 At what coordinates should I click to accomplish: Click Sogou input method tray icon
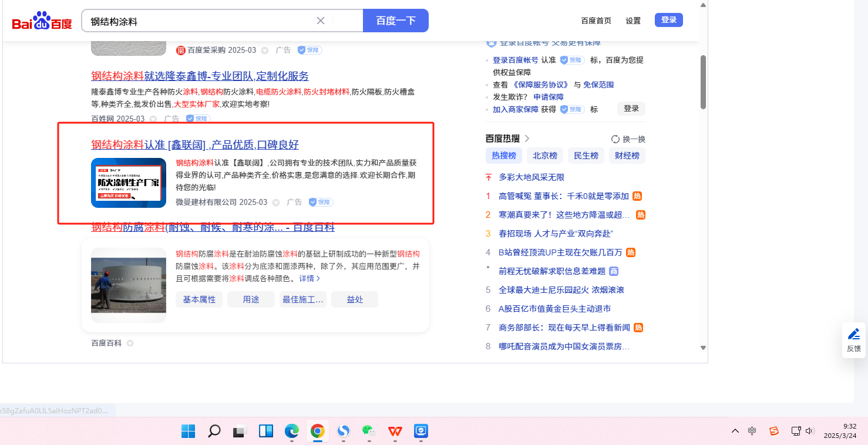click(774, 431)
